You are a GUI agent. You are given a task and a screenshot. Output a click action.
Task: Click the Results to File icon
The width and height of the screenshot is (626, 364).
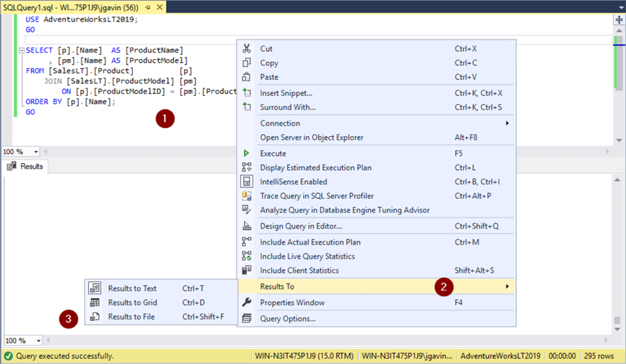coord(95,317)
